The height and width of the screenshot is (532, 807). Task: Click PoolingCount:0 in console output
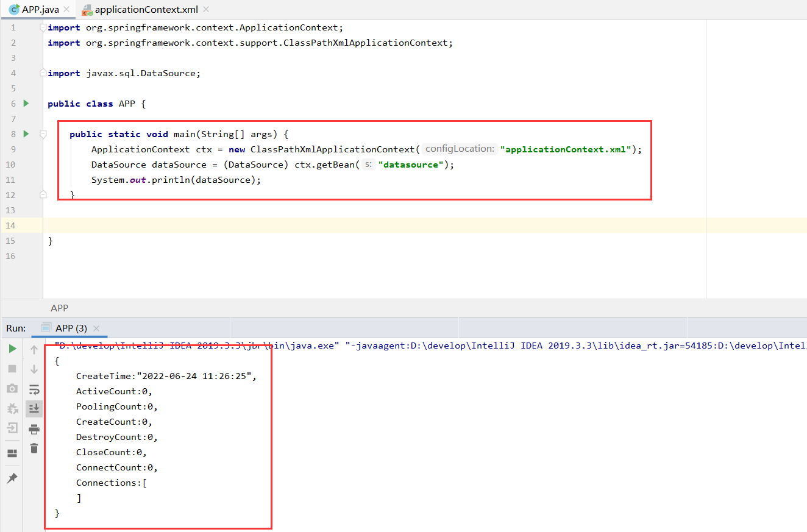coord(117,406)
